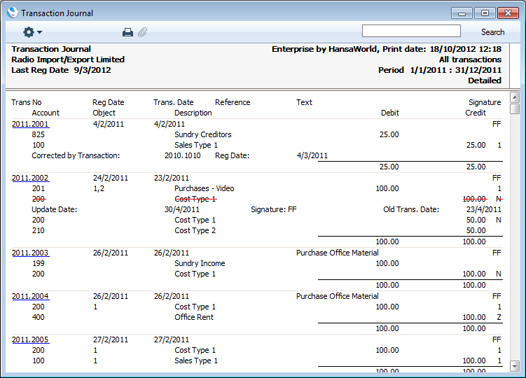Screen dimensions: 526x378
Task: Click the 'Detailed' header text
Action: click(x=485, y=80)
